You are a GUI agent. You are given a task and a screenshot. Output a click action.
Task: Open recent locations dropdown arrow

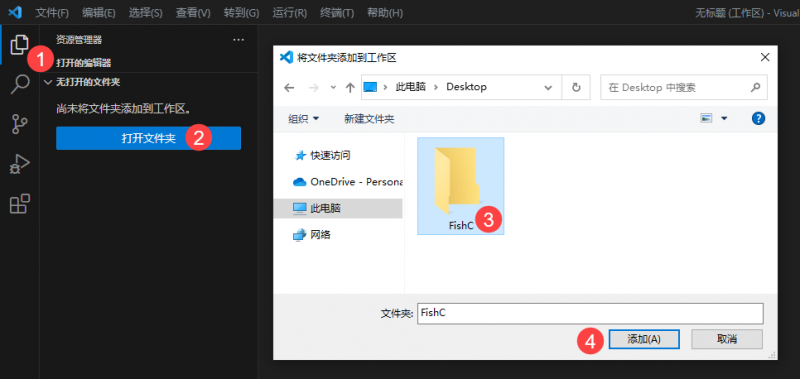pyautogui.click(x=333, y=88)
